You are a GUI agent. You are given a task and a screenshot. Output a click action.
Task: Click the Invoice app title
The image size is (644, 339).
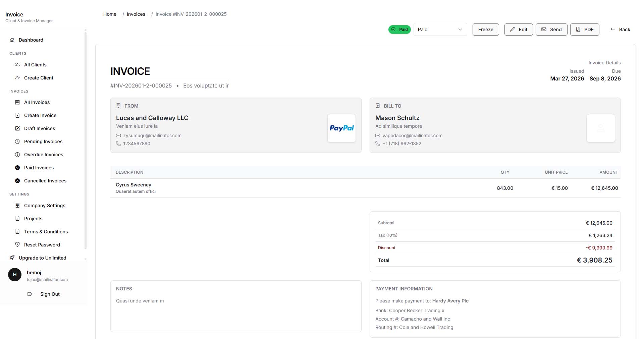(x=14, y=14)
